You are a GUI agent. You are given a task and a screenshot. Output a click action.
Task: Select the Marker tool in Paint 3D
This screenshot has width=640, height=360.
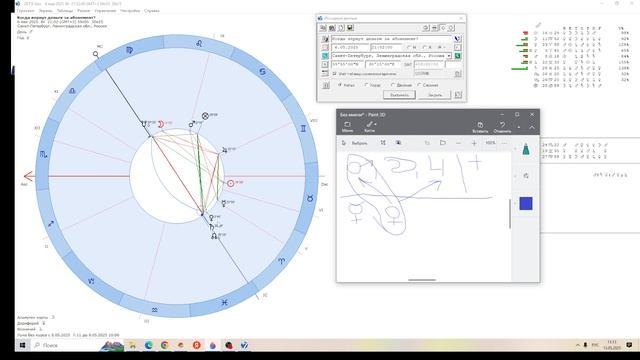[x=526, y=149]
